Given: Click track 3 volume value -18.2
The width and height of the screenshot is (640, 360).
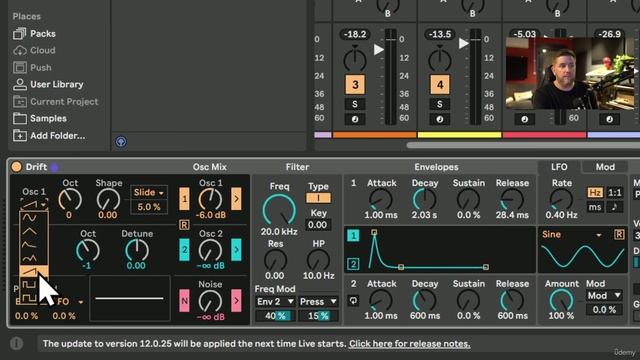Looking at the screenshot, I should pyautogui.click(x=355, y=34).
